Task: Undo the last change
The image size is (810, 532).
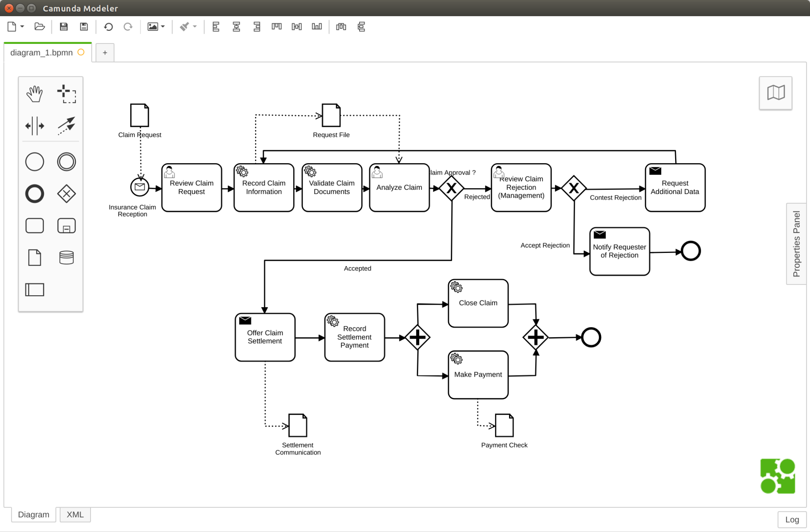Action: [108, 26]
